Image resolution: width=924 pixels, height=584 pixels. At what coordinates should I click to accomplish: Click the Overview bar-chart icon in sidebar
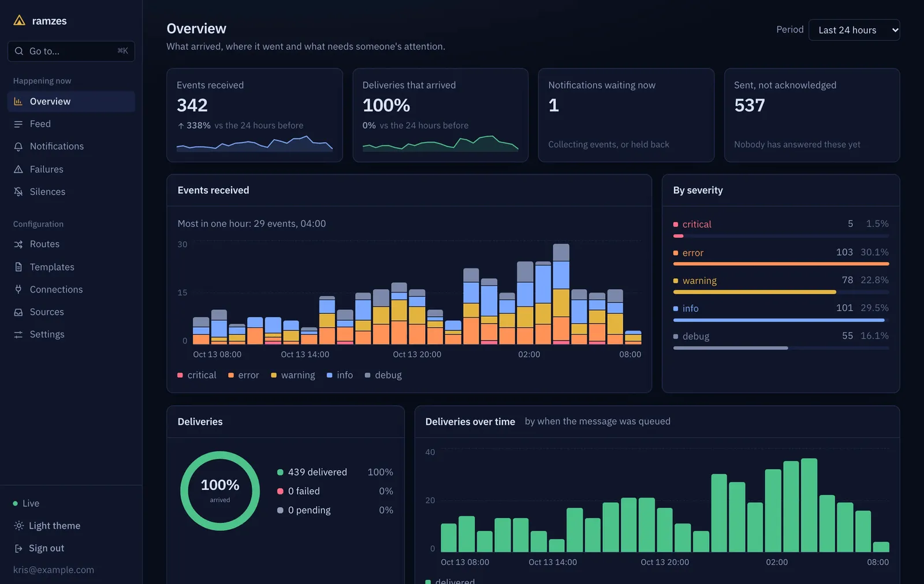point(18,102)
